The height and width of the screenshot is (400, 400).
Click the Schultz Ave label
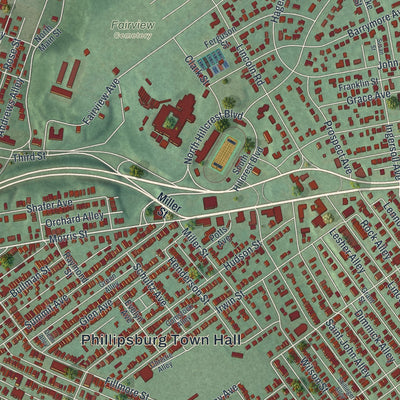pyautogui.click(x=150, y=285)
